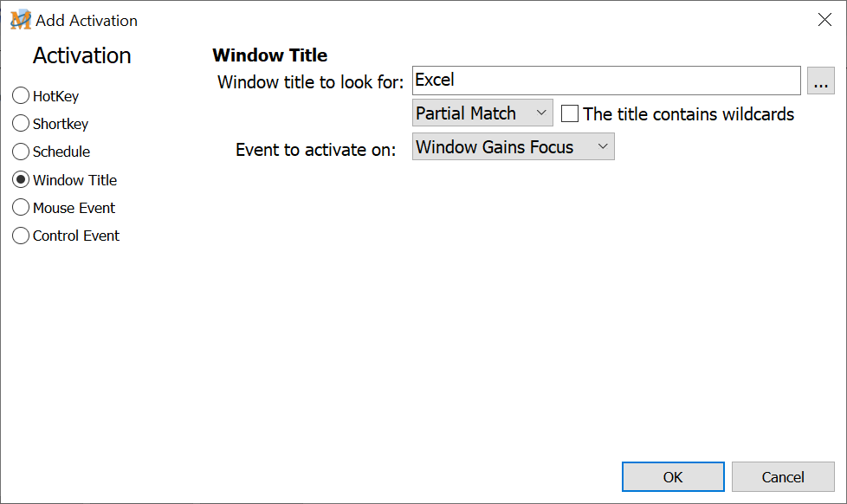Close the Add Activation dialog

(824, 20)
